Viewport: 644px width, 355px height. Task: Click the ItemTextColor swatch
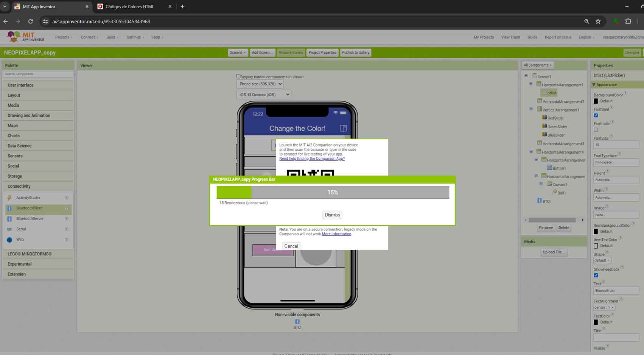click(x=596, y=246)
